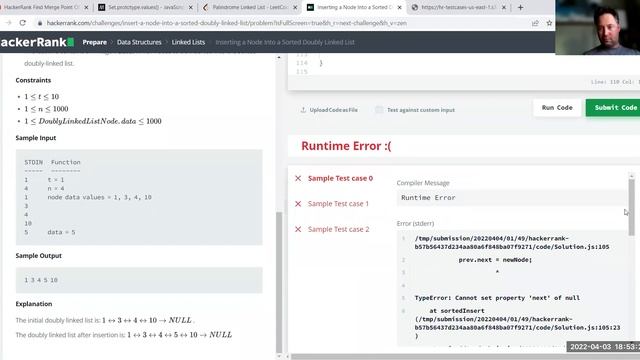Click the 'prev.next = newNode;' error line
Image resolution: width=640 pixels, height=360 pixels.
pos(495,260)
